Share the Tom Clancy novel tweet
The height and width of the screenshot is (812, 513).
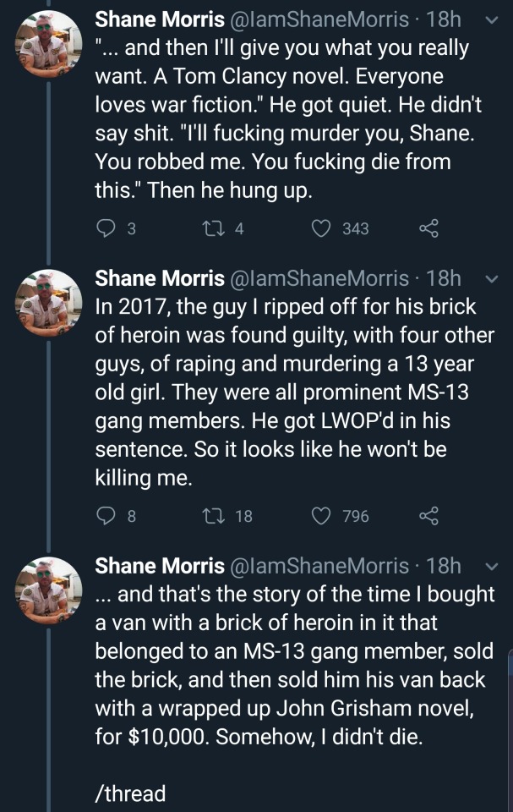(x=429, y=228)
